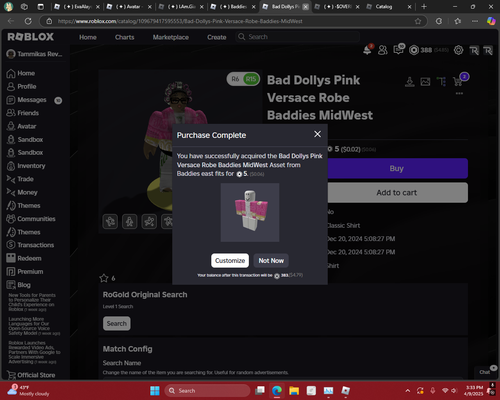Screen dimensions: 500x400
Task: Switch to the EvaAlay browser tab
Action: pyautogui.click(x=77, y=6)
